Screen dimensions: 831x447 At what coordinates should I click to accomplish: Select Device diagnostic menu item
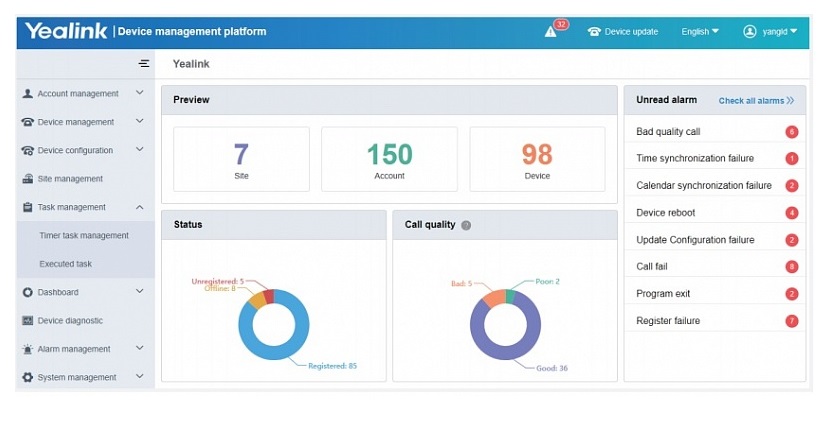tap(70, 321)
